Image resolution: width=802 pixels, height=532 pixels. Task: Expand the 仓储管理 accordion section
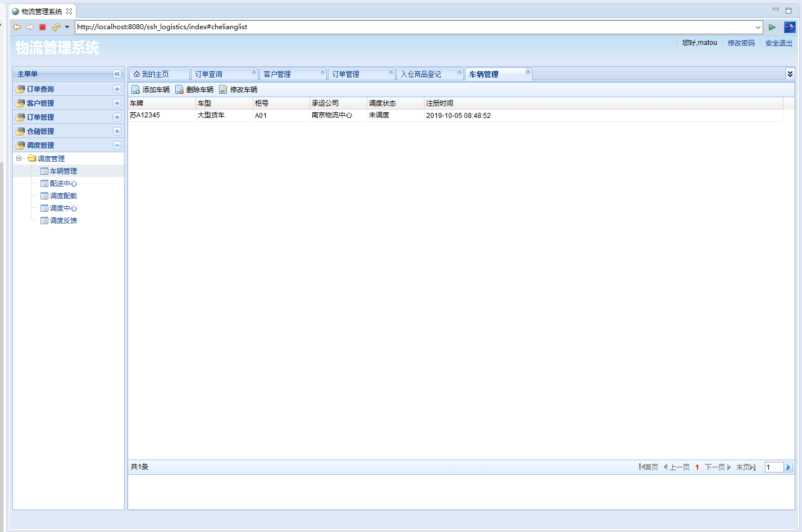117,131
